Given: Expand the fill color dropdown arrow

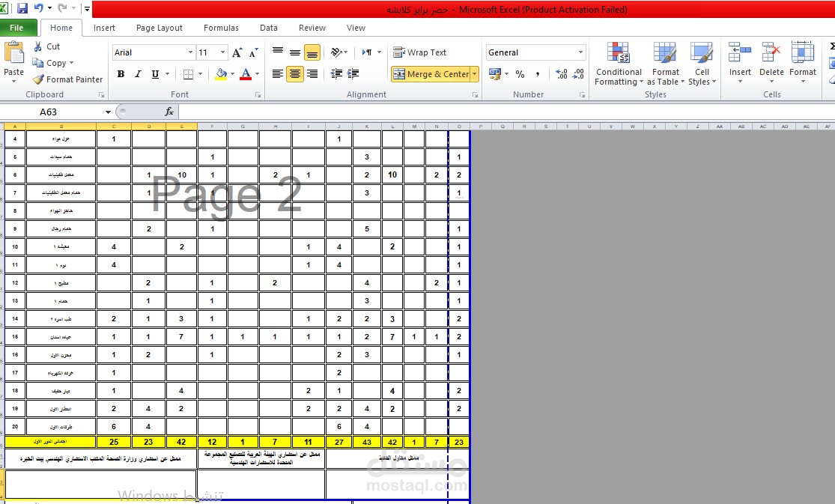Looking at the screenshot, I should coord(233,74).
